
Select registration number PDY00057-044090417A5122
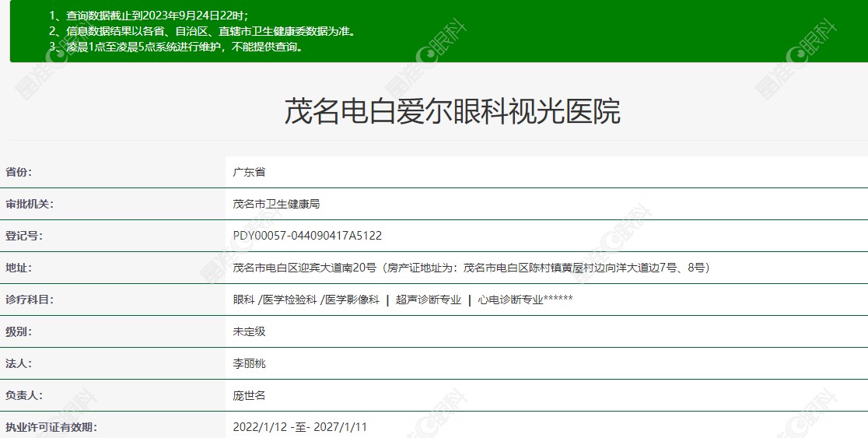click(307, 236)
